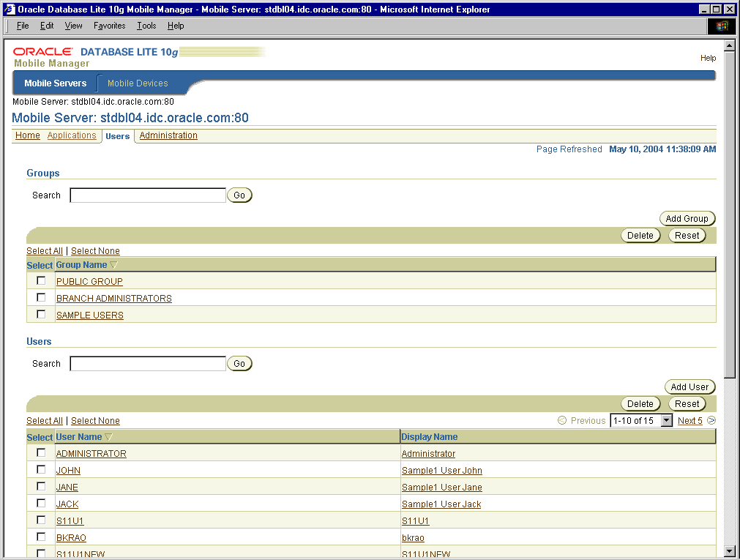Select the JOHN user checkbox
The width and height of the screenshot is (740, 560).
41,469
